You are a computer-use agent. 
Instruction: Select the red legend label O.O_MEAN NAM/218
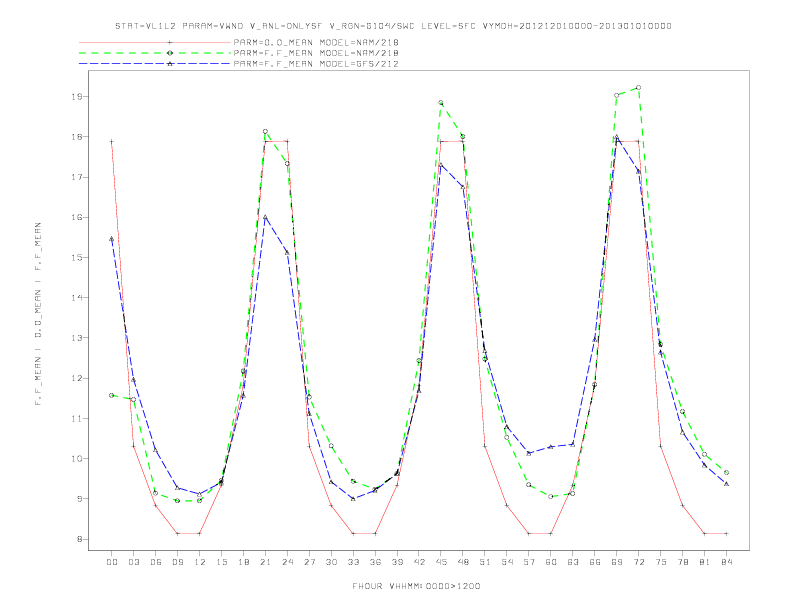pyautogui.click(x=316, y=42)
